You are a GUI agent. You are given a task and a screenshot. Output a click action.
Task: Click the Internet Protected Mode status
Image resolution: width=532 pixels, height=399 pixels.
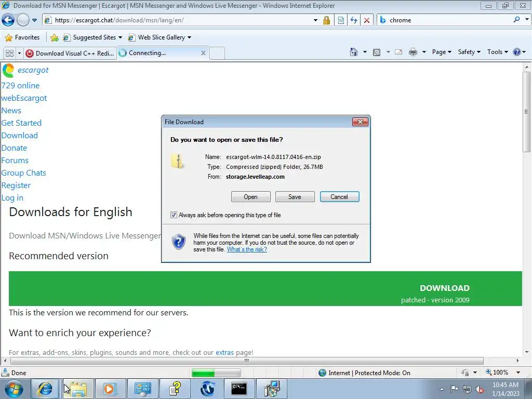coord(364,373)
